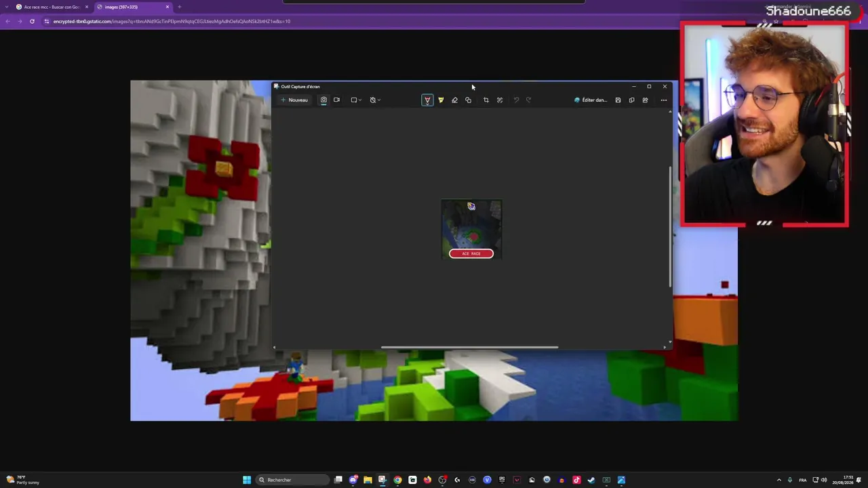The width and height of the screenshot is (868, 488).
Task: Redo the edit in Snipping Tool
Action: point(529,100)
